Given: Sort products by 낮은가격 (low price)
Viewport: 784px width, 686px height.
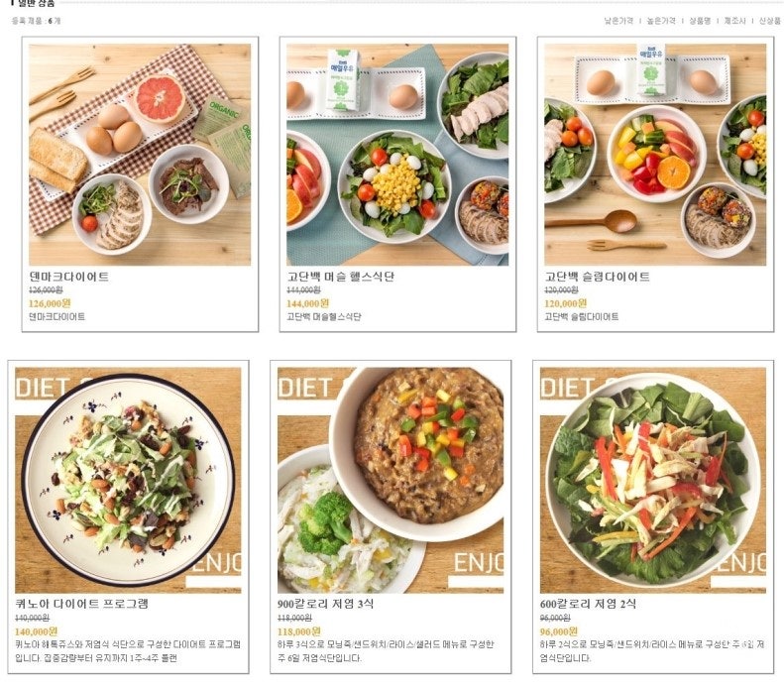Looking at the screenshot, I should (618, 21).
